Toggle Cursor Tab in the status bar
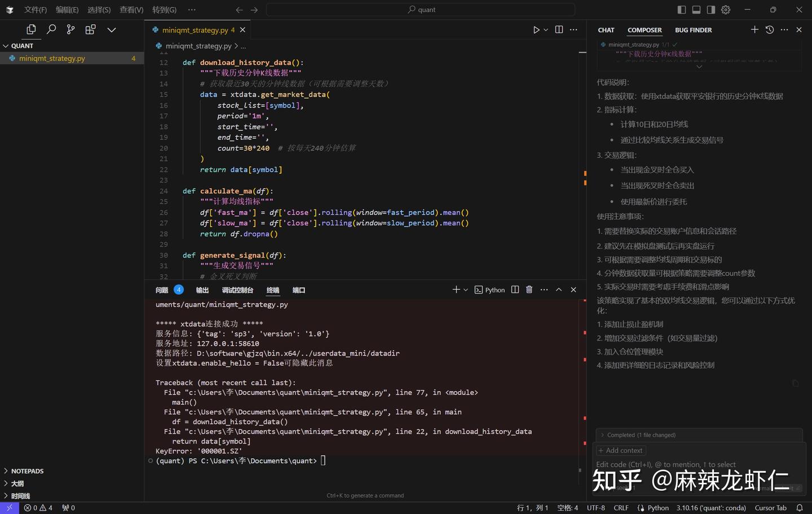 coord(770,508)
